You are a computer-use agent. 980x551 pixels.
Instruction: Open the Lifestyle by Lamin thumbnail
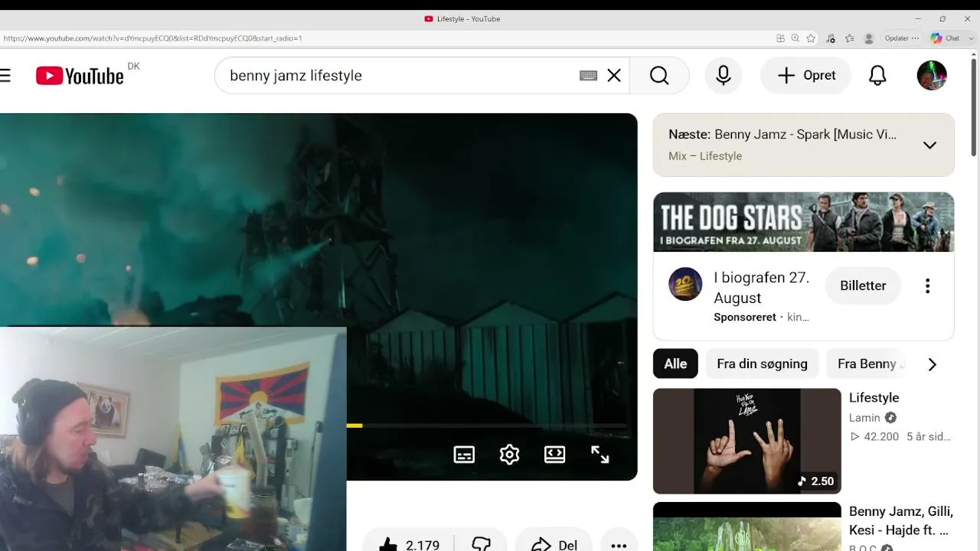pos(746,441)
